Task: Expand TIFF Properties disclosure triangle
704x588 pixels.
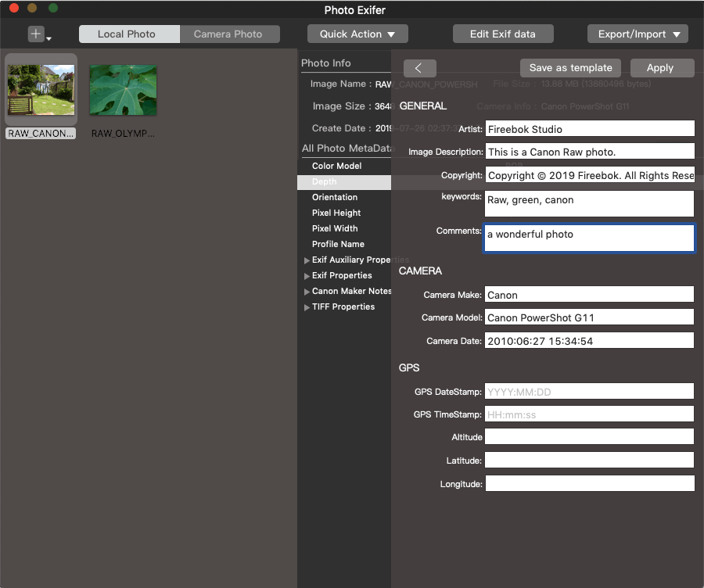Action: pos(307,307)
